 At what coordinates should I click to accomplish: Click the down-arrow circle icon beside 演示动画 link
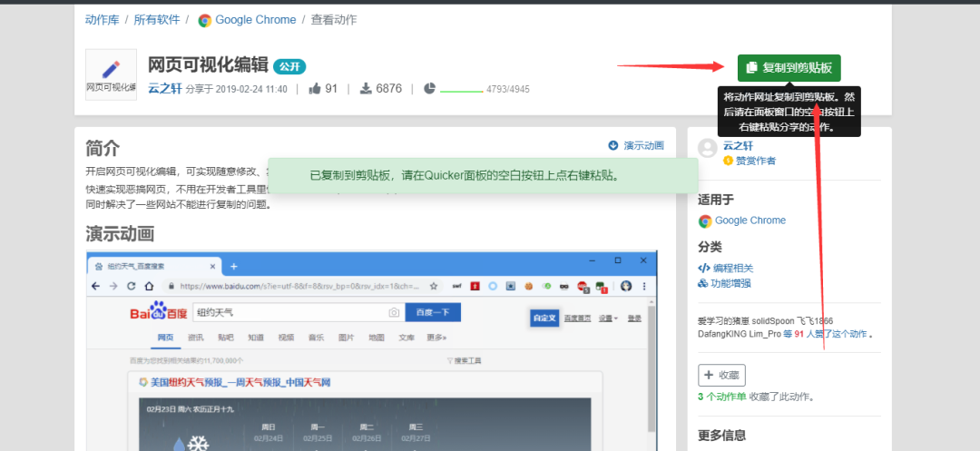tap(613, 145)
